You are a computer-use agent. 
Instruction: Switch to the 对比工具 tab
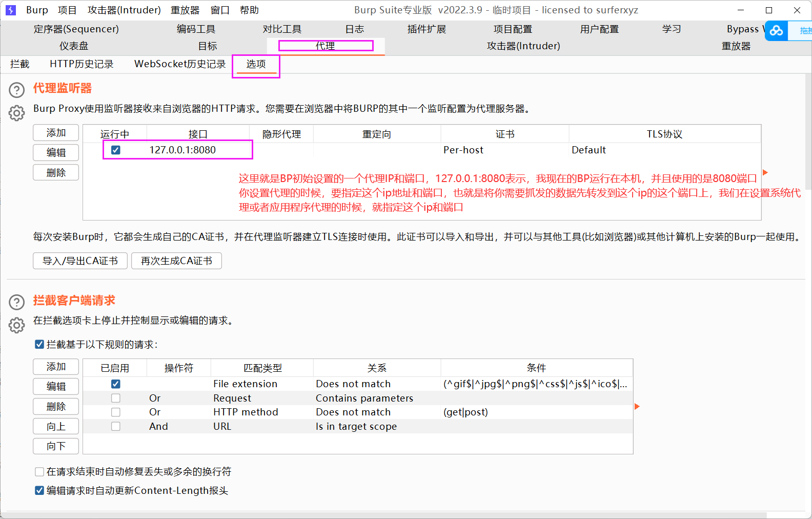[282, 29]
